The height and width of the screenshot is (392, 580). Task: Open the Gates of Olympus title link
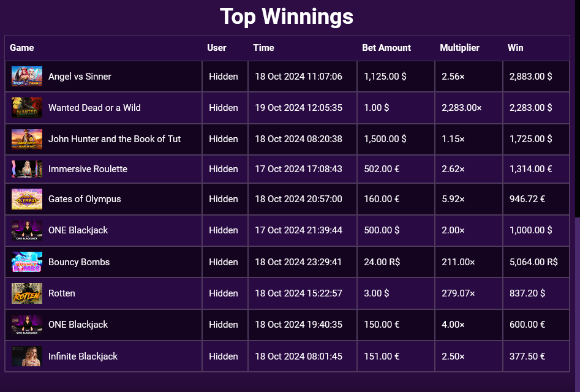click(85, 199)
